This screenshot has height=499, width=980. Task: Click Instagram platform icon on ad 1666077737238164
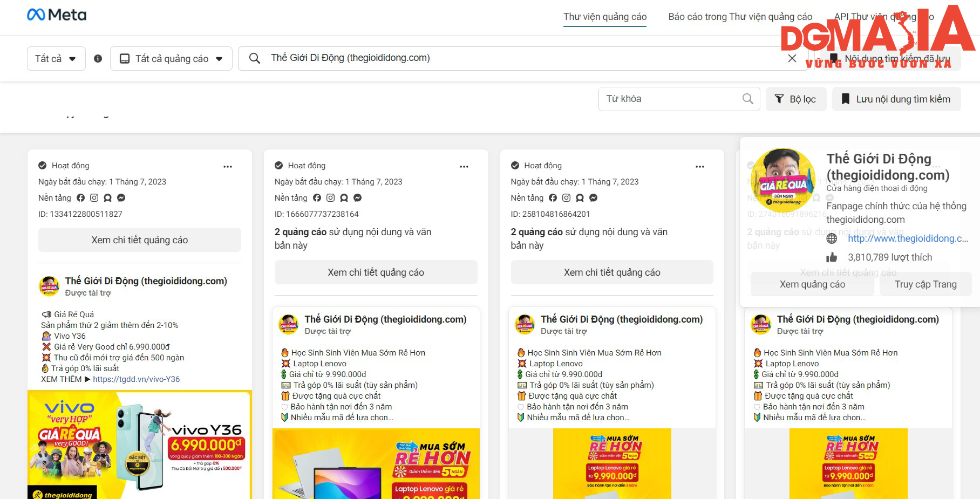[x=330, y=198]
